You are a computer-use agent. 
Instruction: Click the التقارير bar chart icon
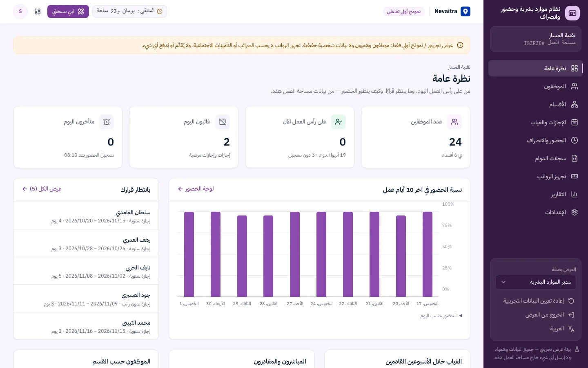[x=575, y=194]
